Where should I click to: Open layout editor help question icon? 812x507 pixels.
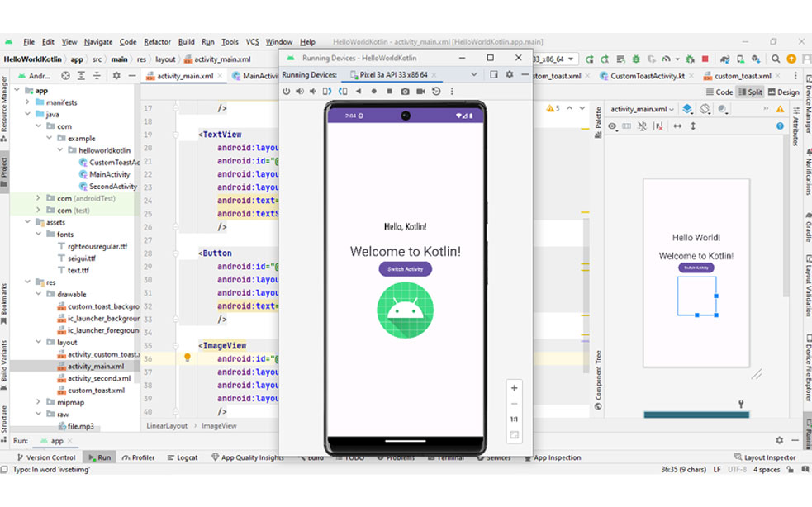780,126
